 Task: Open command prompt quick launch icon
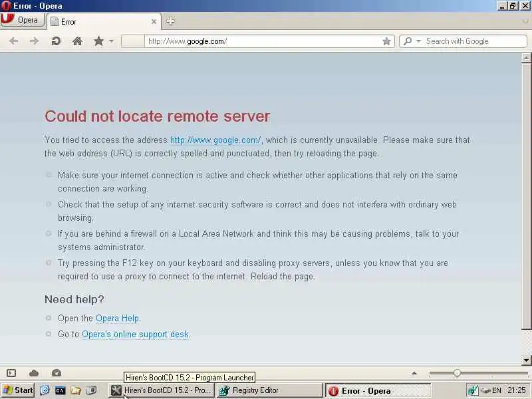(x=60, y=390)
